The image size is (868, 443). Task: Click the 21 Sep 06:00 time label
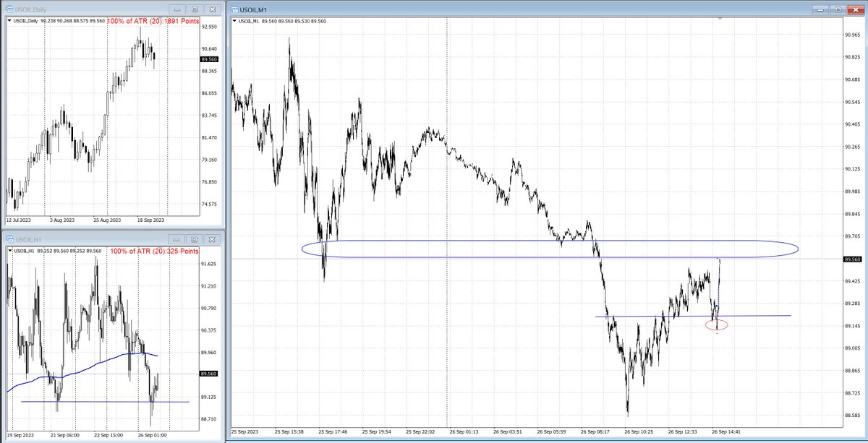[x=64, y=436]
